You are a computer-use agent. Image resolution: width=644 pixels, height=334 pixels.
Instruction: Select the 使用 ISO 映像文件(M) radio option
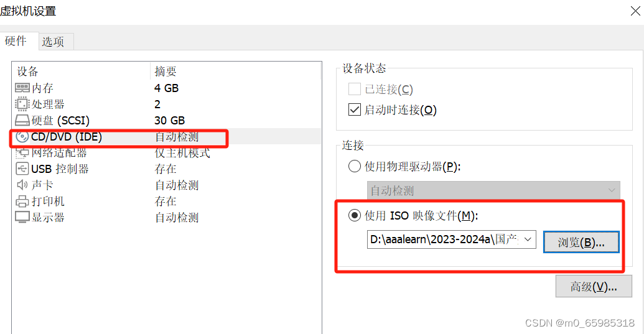point(355,215)
